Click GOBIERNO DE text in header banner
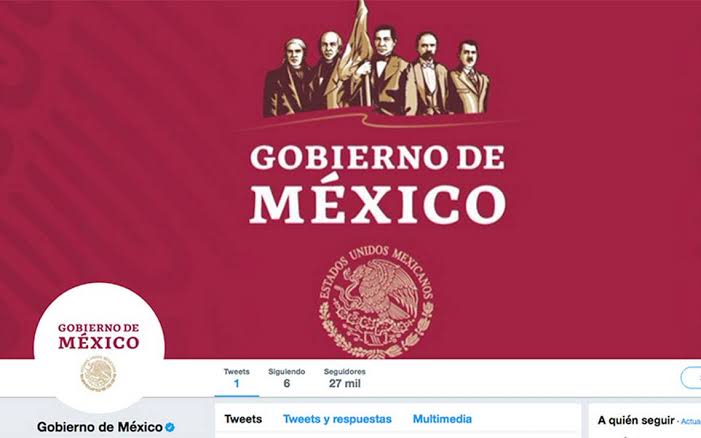This screenshot has height=438, width=701. (x=377, y=157)
